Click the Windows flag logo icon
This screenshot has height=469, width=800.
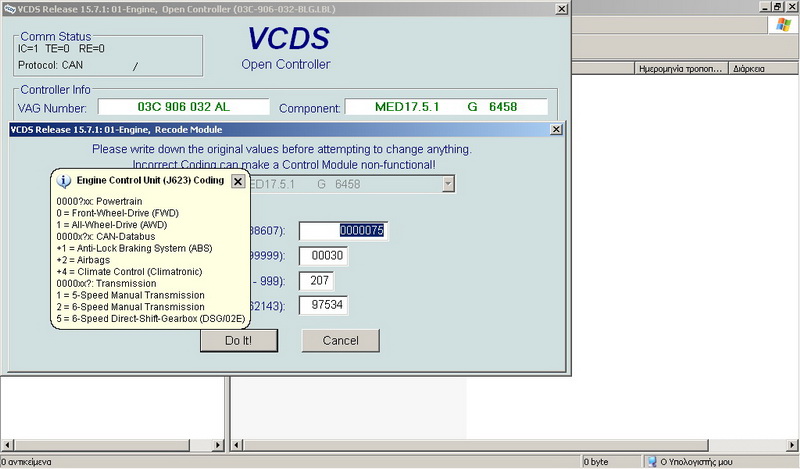point(783,24)
